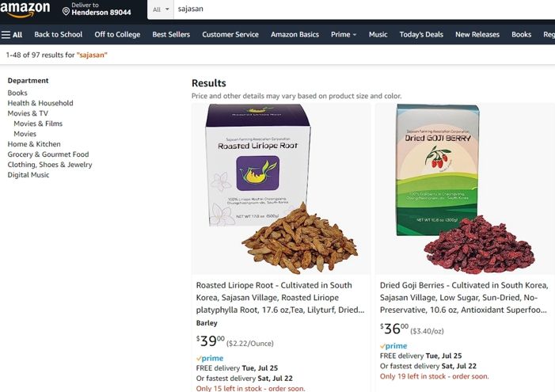Screen dimensions: 555x392
Task: Filter by Grocery & Gourmet Food department
Action: tap(48, 154)
